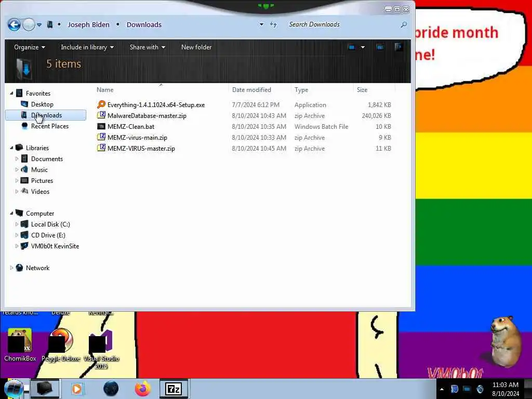Click the MalwareDatabase-master zip archive icon
532x399 pixels.
coord(101,115)
